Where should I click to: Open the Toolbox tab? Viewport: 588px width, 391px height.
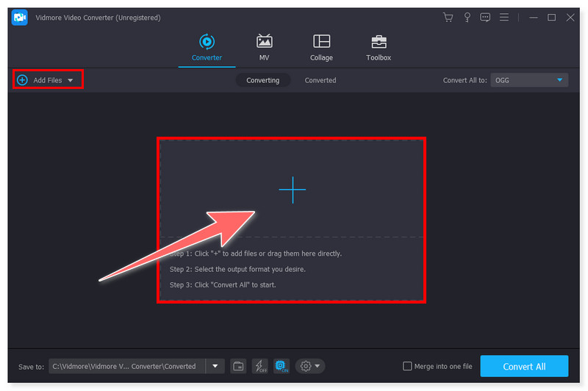pos(379,47)
